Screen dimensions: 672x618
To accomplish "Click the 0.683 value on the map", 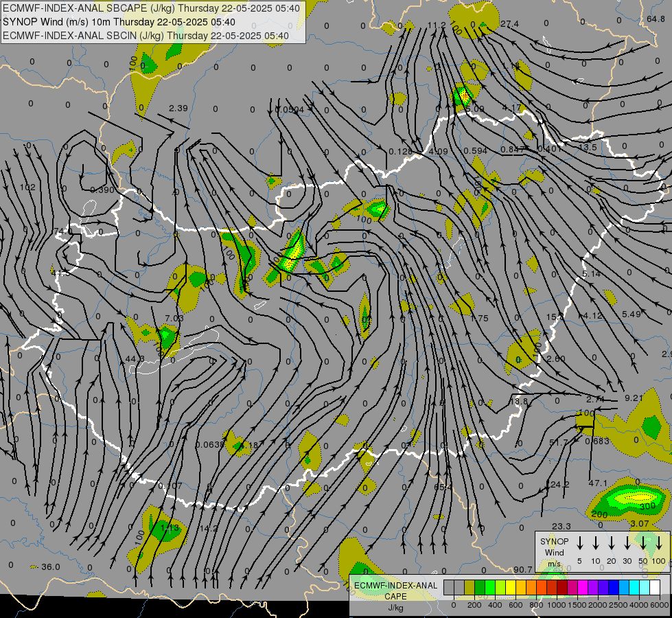I will tap(597, 441).
